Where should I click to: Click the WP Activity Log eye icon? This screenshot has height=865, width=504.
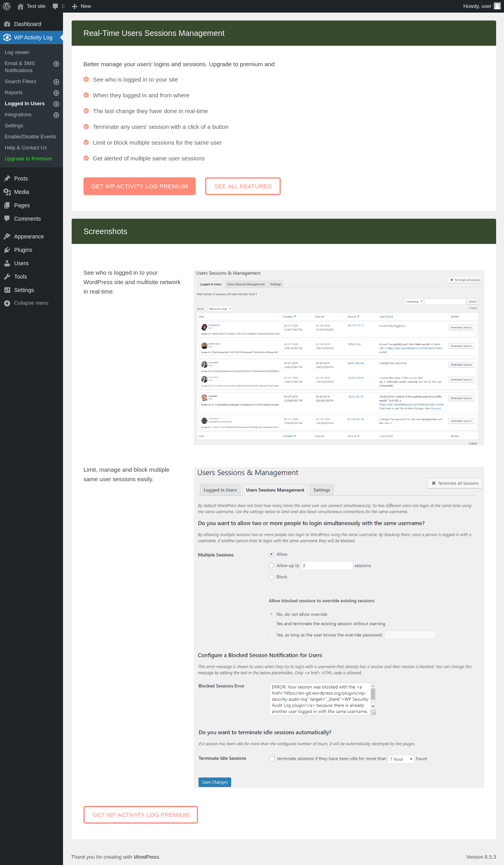[x=7, y=37]
